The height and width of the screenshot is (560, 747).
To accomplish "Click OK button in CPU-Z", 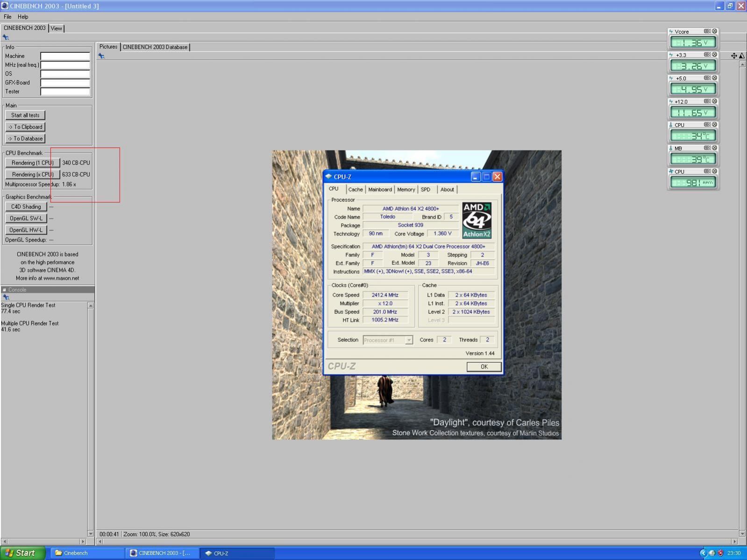I will pos(484,367).
